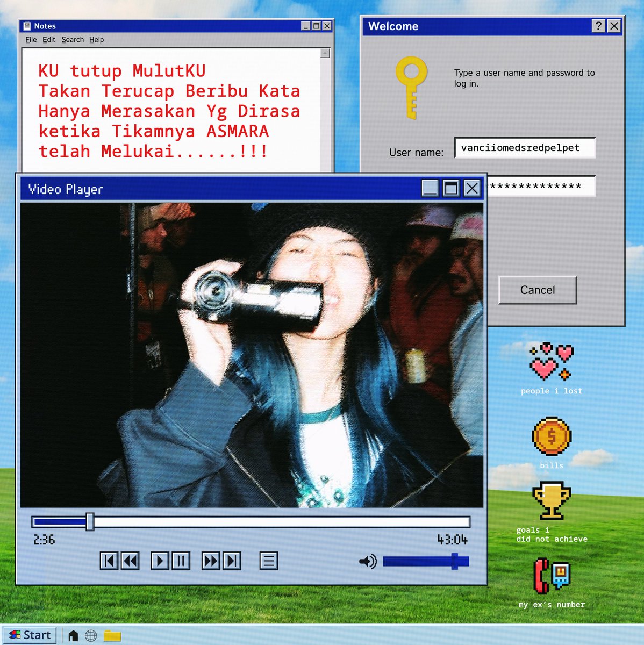Viewport: 644px width, 645px height.
Task: Open the yellow folder in the taskbar
Action: pyautogui.click(x=112, y=635)
